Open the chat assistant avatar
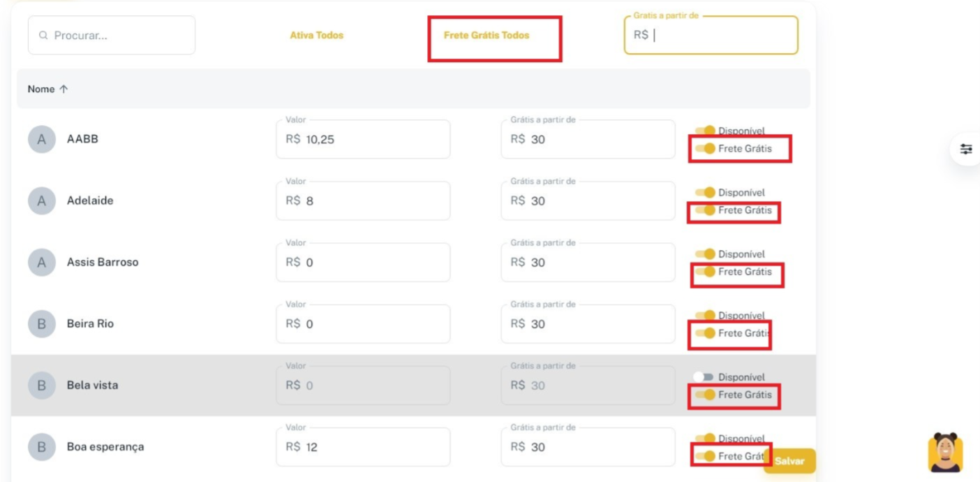980x482 pixels. [x=945, y=453]
